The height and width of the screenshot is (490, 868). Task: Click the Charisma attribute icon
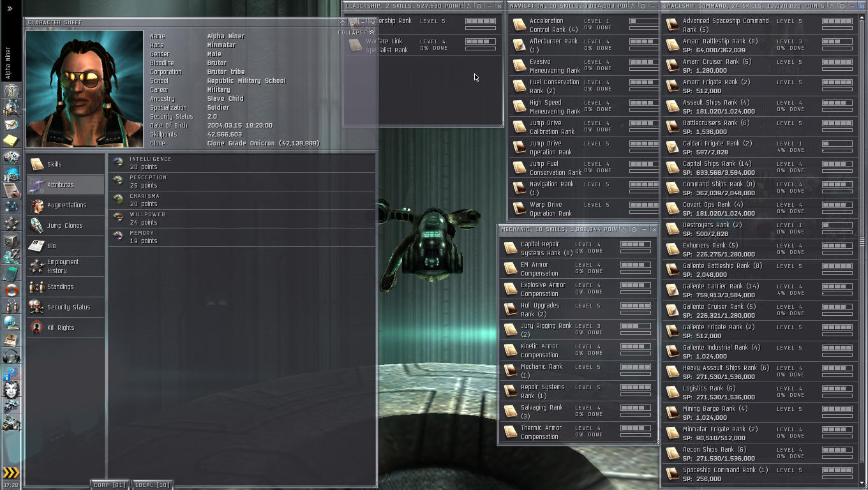pos(118,199)
